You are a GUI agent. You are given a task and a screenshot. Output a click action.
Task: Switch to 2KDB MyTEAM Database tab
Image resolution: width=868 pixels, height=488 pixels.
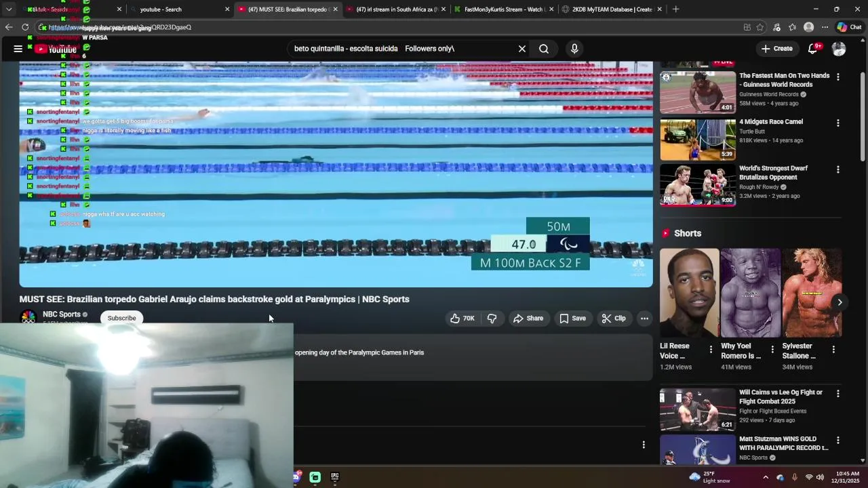pyautogui.click(x=610, y=9)
